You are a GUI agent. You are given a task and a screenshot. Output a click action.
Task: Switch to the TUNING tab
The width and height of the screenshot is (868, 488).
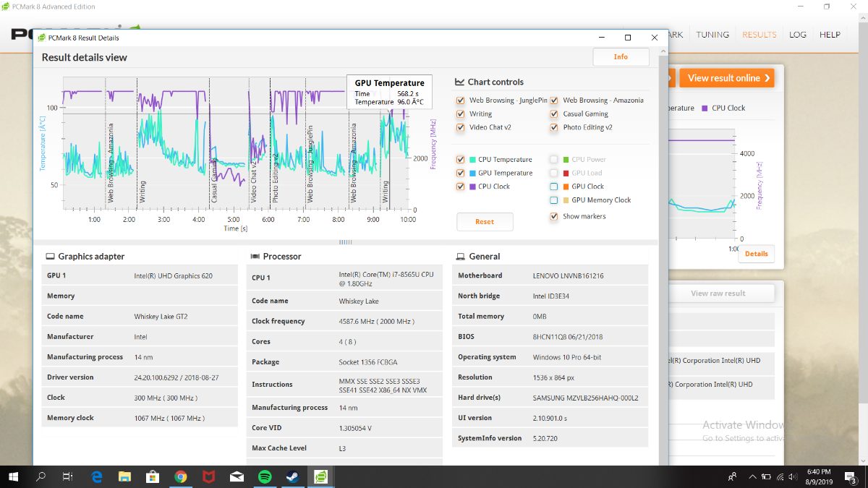pyautogui.click(x=712, y=35)
